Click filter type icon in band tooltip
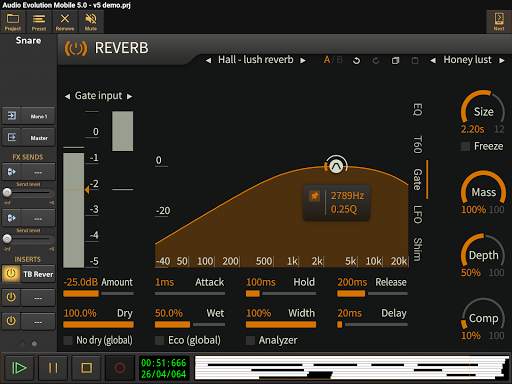Screen dimensions: 512x384 tap(314, 196)
